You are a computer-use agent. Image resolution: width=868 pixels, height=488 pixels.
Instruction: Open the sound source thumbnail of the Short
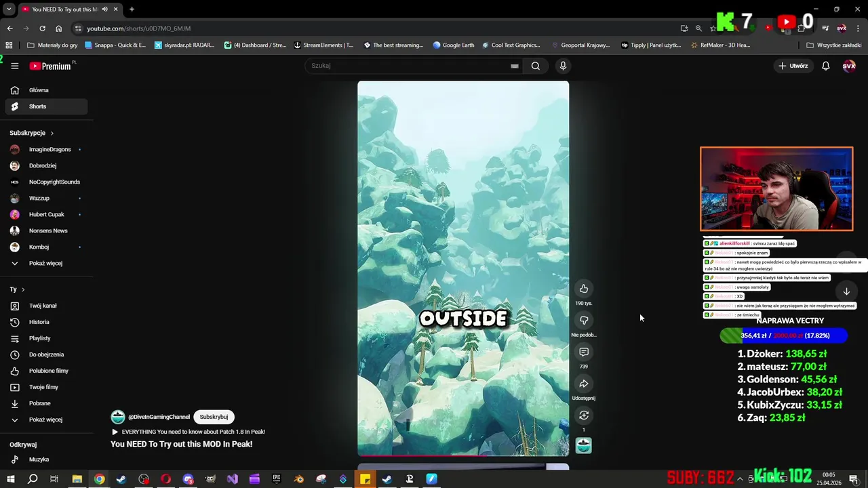click(x=583, y=445)
